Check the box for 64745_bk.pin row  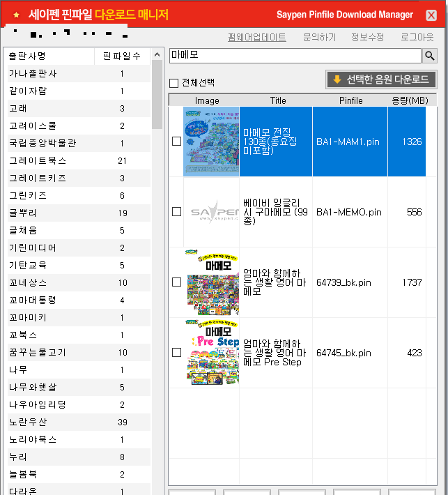(177, 352)
